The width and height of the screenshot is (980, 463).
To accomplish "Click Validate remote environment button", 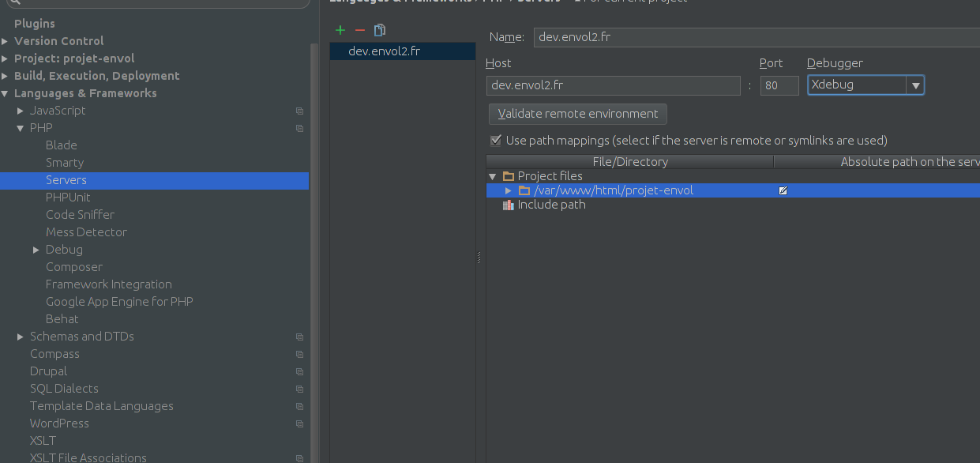I will pyautogui.click(x=578, y=114).
